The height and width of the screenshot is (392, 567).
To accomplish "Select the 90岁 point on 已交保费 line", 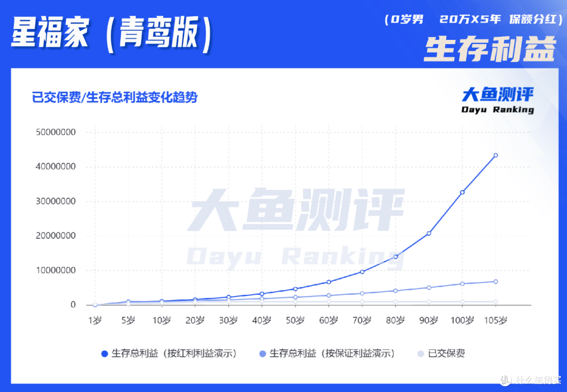I will pos(429,302).
